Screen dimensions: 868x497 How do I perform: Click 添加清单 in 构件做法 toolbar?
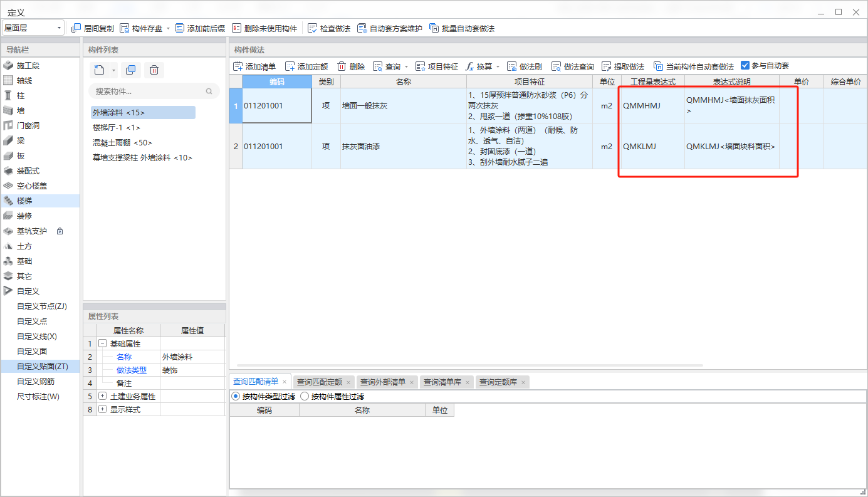tap(254, 66)
